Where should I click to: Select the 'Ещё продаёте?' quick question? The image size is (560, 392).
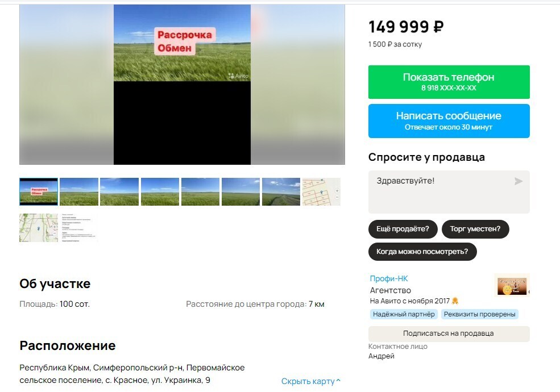point(403,229)
